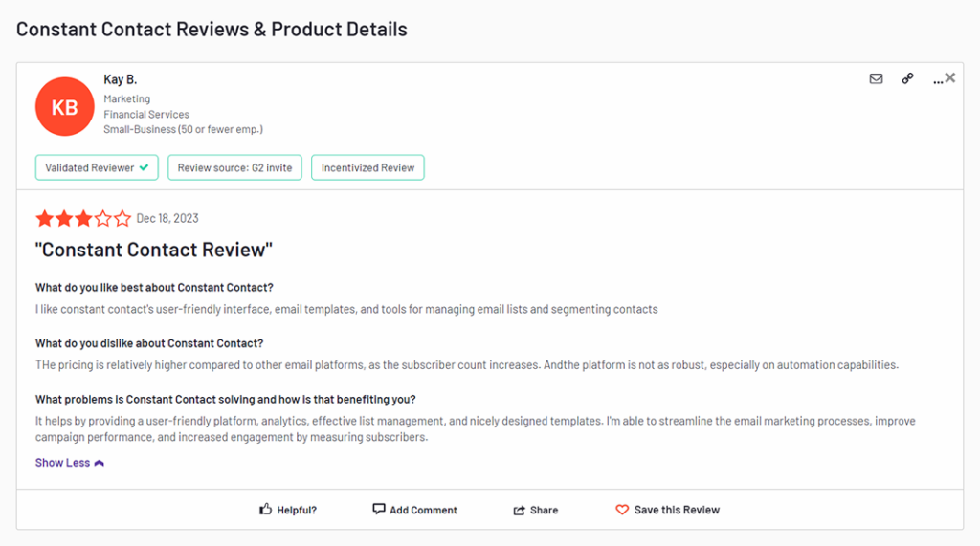
Task: Click "What do you dislike" question heading
Action: 149,343
